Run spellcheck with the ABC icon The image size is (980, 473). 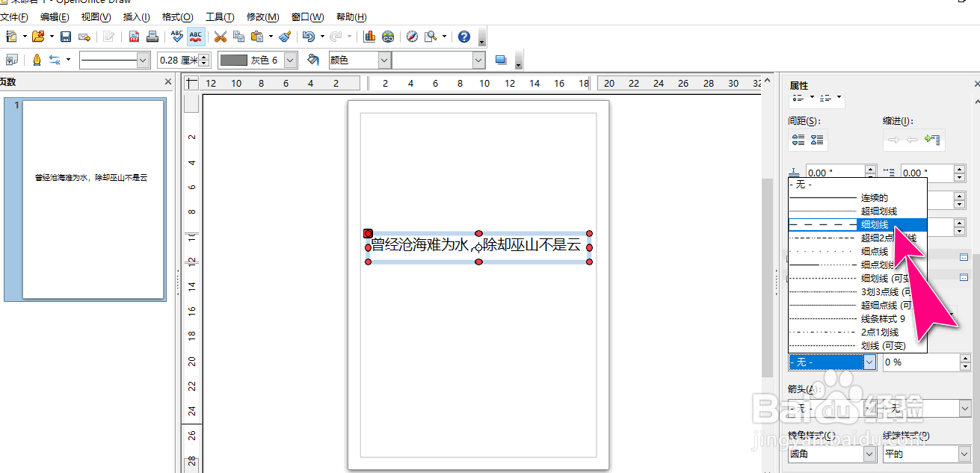pos(176,36)
